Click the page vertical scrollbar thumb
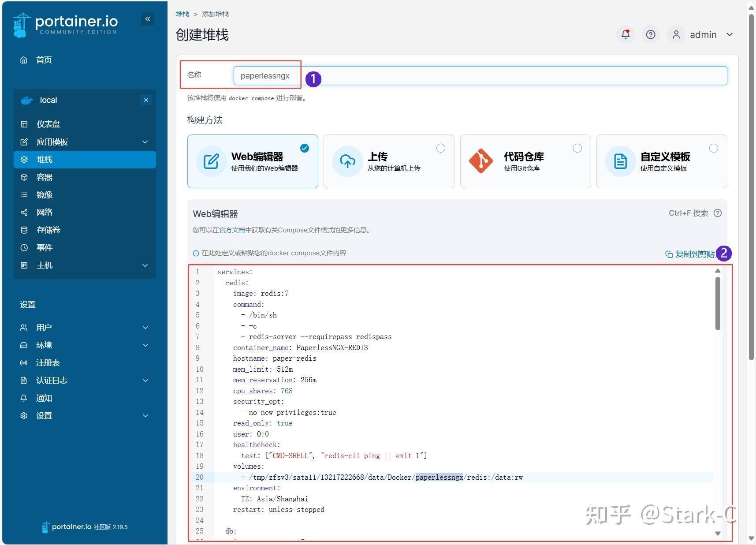The width and height of the screenshot is (756, 545). (751, 187)
